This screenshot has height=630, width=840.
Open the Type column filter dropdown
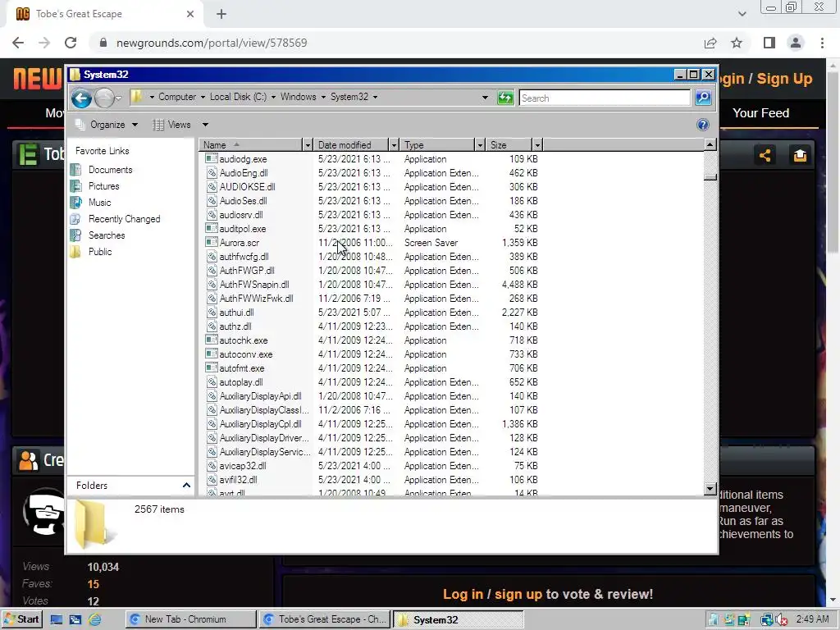click(480, 145)
